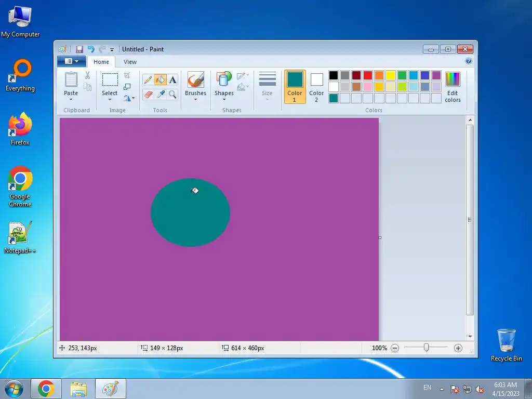Open the Paint application menu button
This screenshot has height=399, width=532.
click(x=71, y=61)
